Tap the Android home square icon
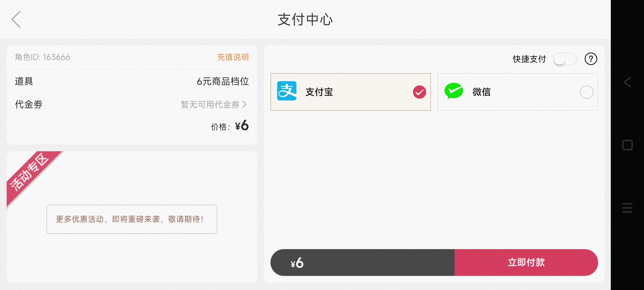644x290 pixels. click(x=627, y=145)
